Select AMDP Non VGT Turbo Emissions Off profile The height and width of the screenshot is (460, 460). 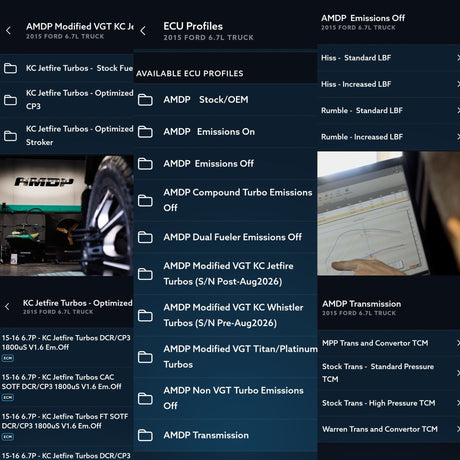[226, 398]
